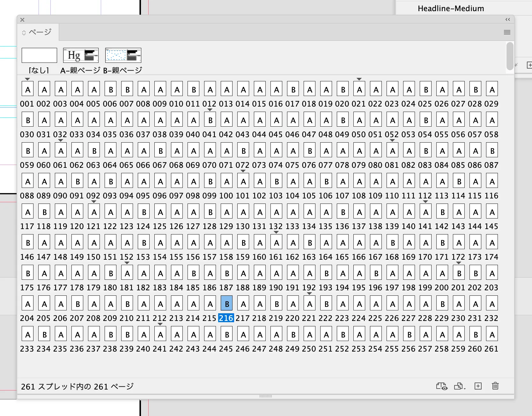This screenshot has height=416, width=532.
Task: Select page 261 thumbnail
Action: coord(492,334)
